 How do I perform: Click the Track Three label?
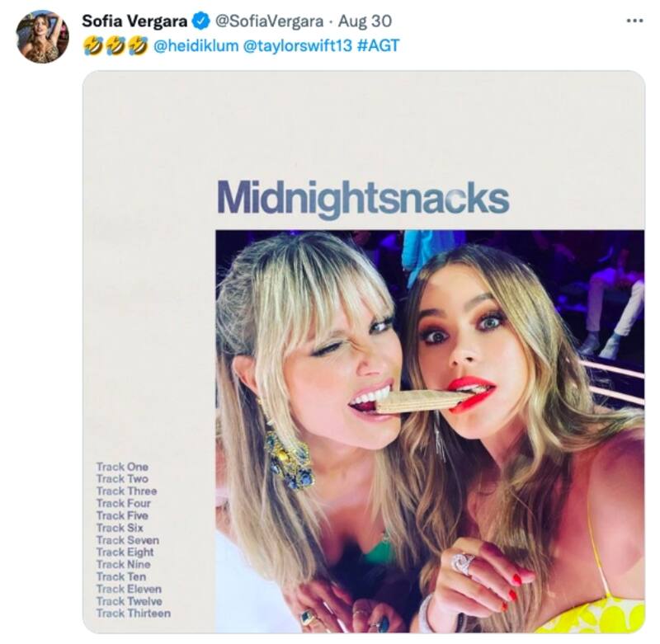tap(126, 491)
